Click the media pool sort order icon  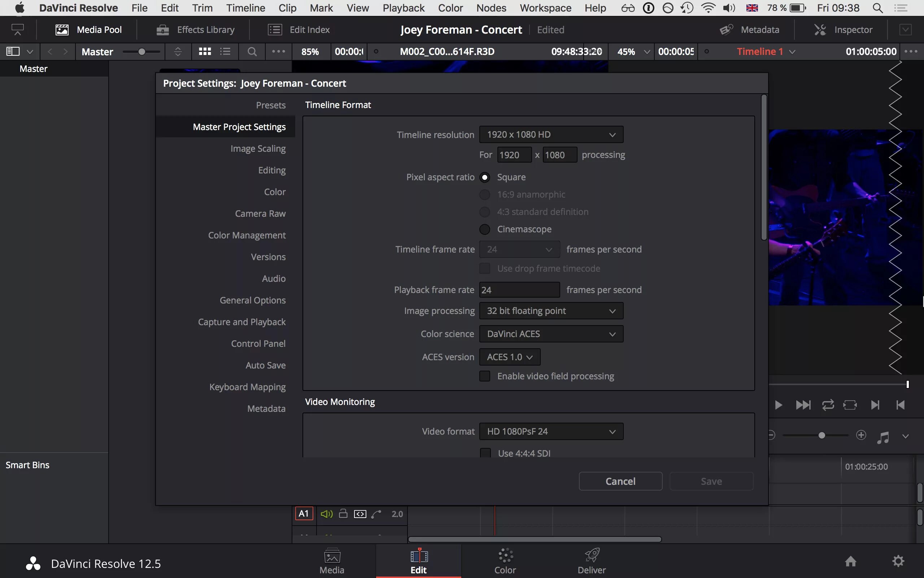(x=178, y=51)
